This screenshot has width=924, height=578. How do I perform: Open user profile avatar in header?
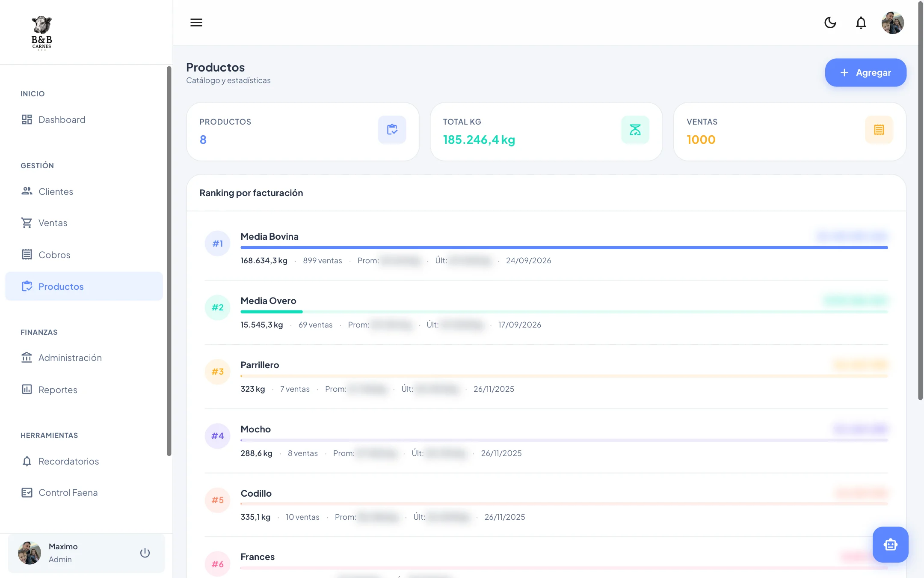point(893,22)
